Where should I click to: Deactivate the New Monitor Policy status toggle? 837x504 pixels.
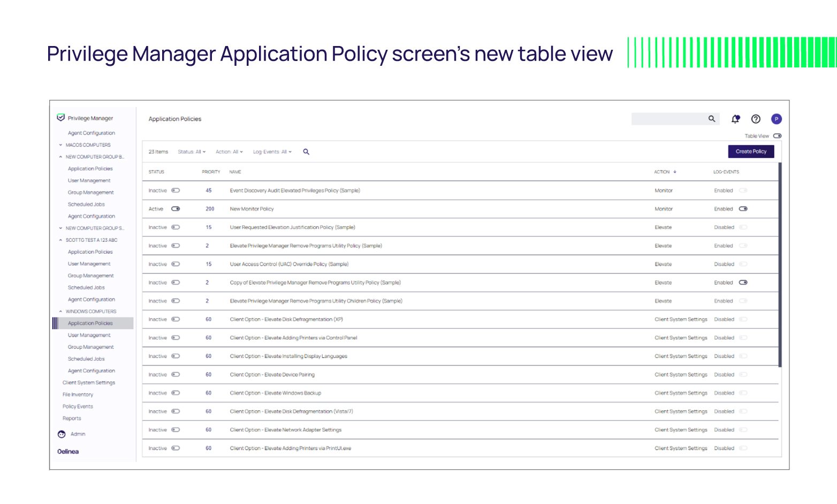(177, 209)
